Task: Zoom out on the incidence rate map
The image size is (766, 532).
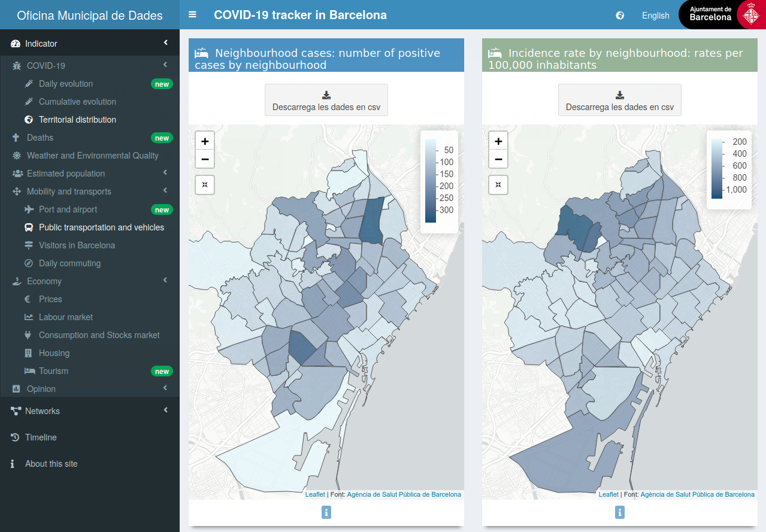Action: click(498, 159)
